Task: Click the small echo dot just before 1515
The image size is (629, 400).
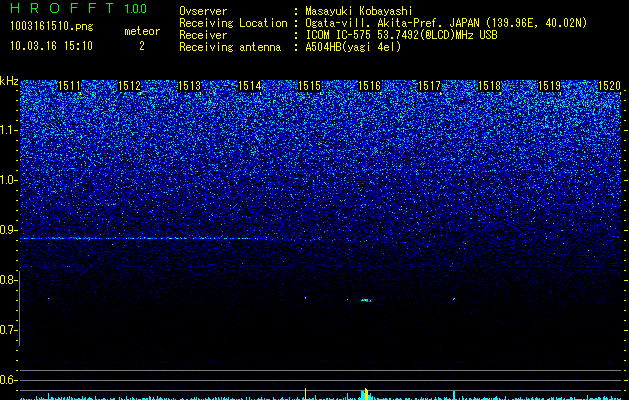Action: [x=305, y=298]
